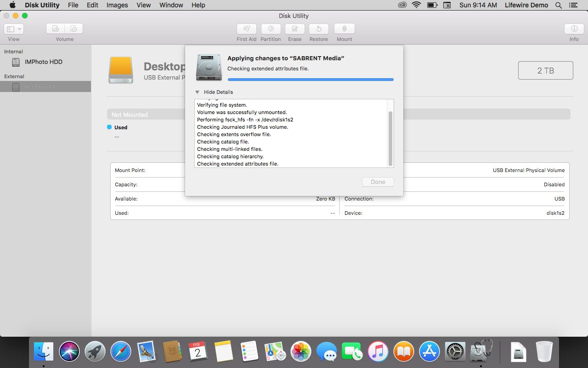Select the external volume in the sidebar
This screenshot has width=588, height=368.
[45, 86]
